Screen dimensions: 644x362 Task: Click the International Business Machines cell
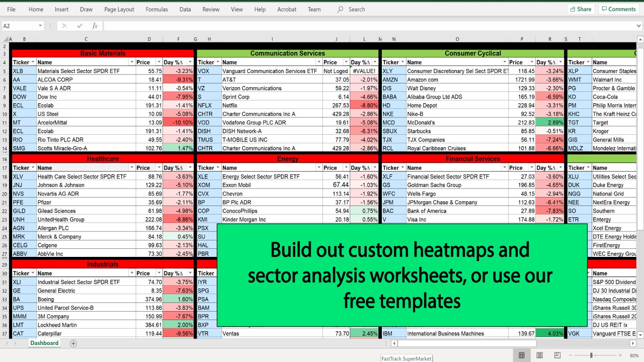457,334
